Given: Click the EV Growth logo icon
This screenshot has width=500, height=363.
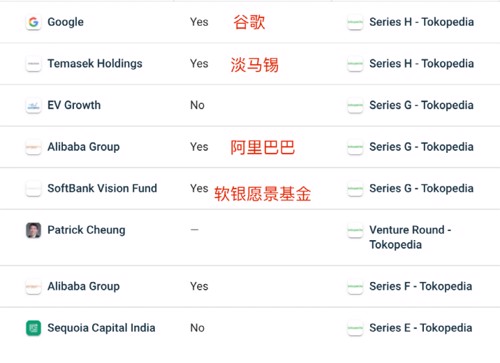Looking at the screenshot, I should tap(33, 106).
